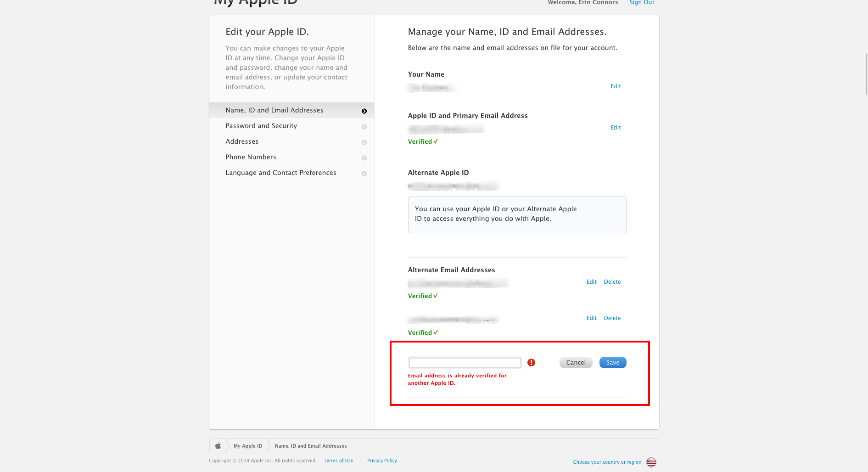Choose your country or region
The height and width of the screenshot is (472, 868).
coord(607,462)
